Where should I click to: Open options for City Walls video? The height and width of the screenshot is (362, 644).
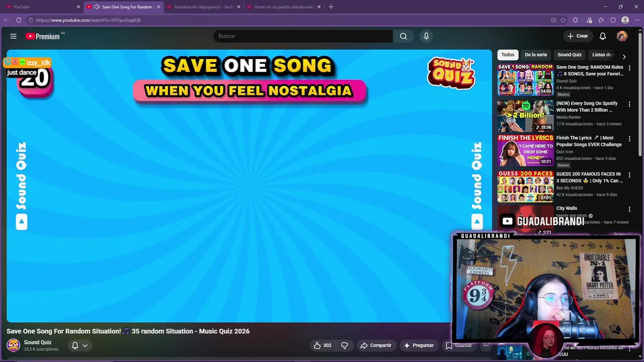pyautogui.click(x=629, y=209)
